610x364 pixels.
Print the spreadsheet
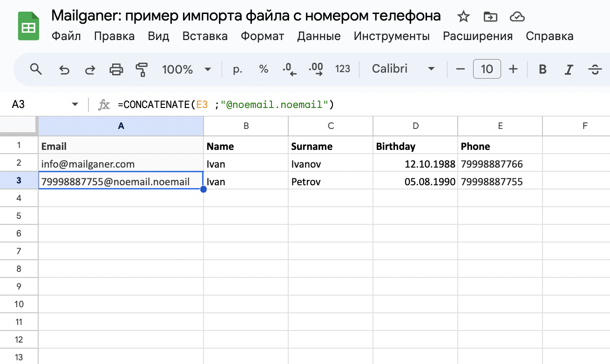(x=116, y=70)
